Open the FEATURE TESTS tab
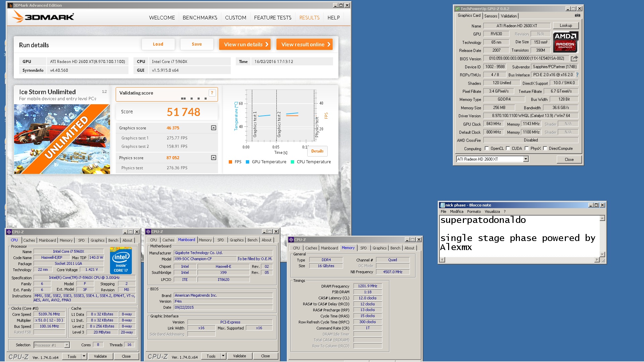The image size is (644, 362). (x=273, y=18)
